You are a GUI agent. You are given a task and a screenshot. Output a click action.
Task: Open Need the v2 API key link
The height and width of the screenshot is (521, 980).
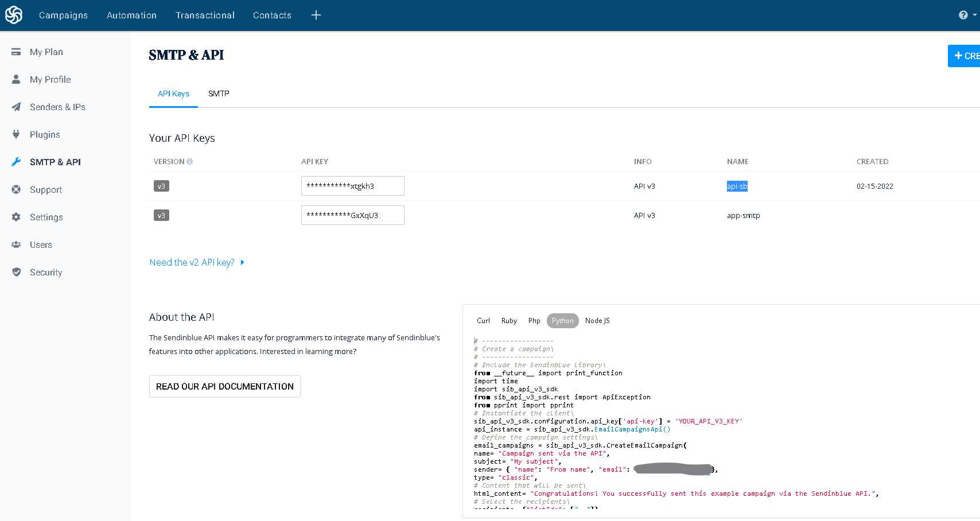(192, 262)
